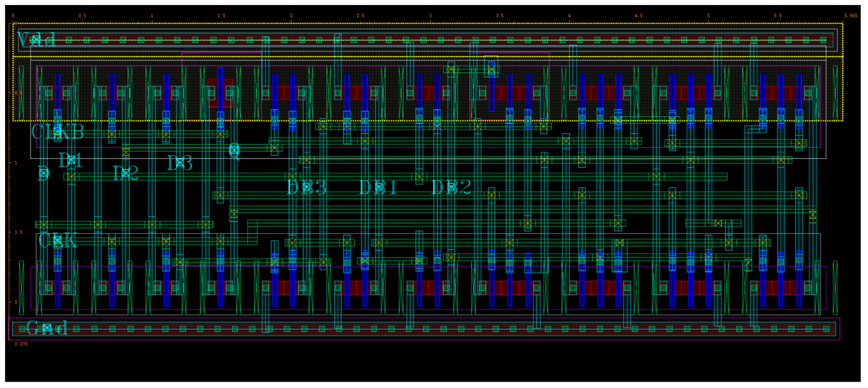Click the 5.965 ruler end value
The height and width of the screenshot is (388, 868).
(850, 16)
